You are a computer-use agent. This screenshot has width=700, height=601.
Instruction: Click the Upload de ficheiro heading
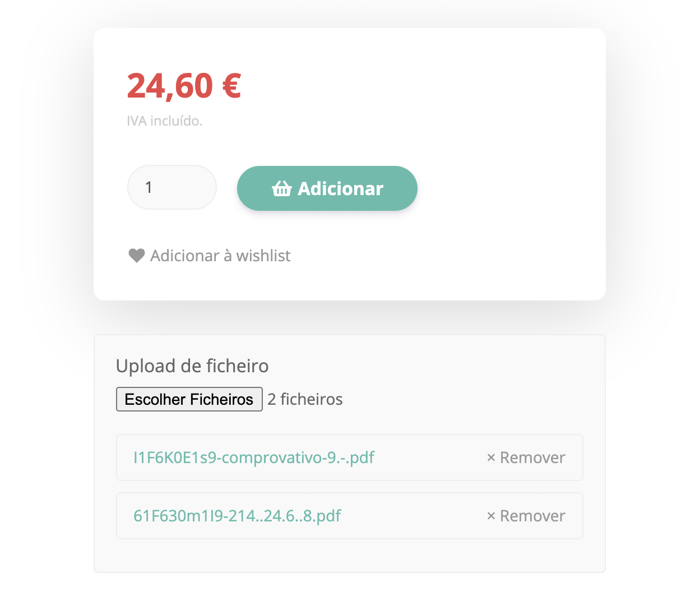pos(192,366)
